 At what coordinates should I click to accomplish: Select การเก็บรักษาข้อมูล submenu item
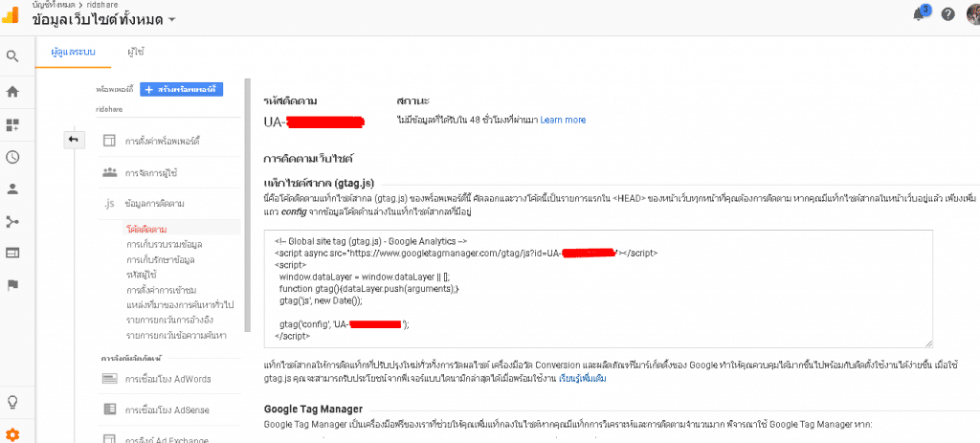pos(161,258)
